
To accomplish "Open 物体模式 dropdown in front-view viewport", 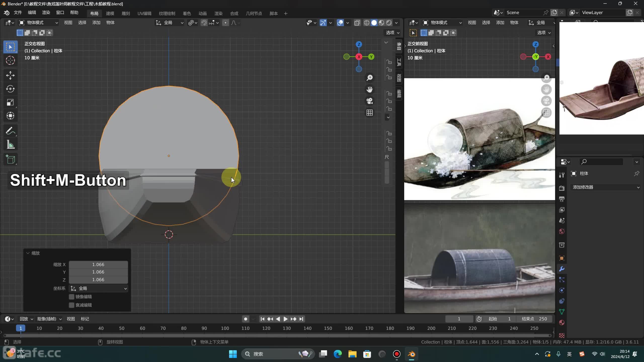I will (x=442, y=23).
